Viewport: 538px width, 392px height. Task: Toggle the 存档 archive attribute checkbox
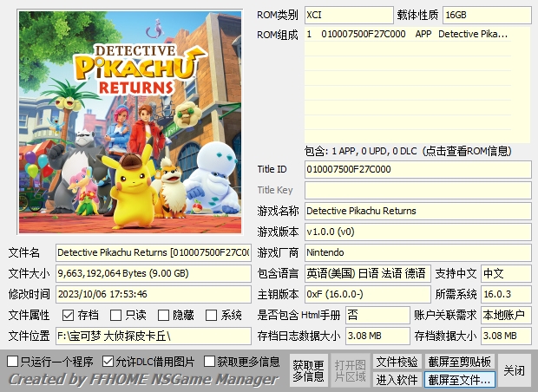(x=69, y=316)
